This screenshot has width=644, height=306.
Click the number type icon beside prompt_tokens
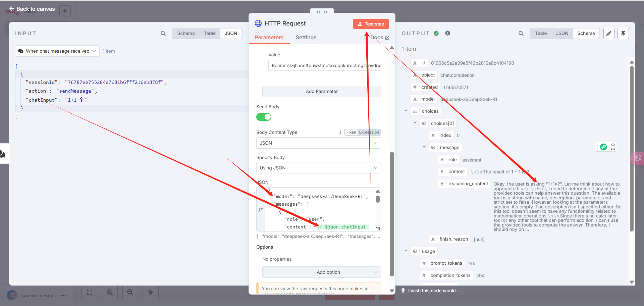pyautogui.click(x=424, y=263)
